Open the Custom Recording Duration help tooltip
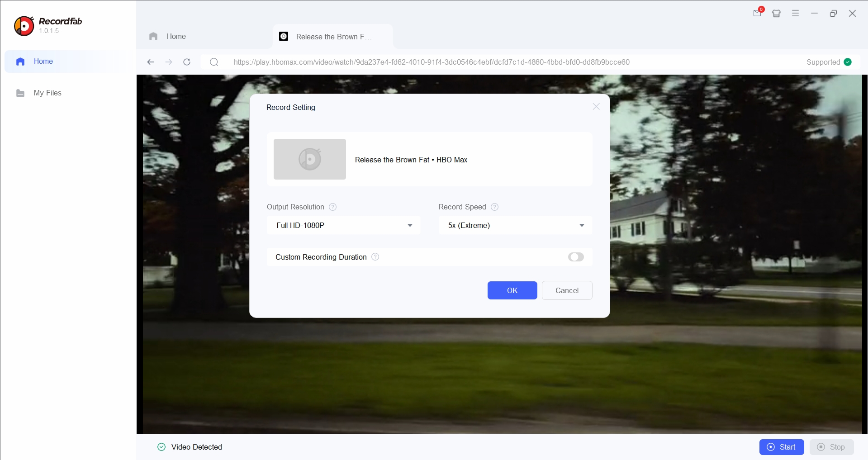Image resolution: width=868 pixels, height=460 pixels. [x=375, y=257]
